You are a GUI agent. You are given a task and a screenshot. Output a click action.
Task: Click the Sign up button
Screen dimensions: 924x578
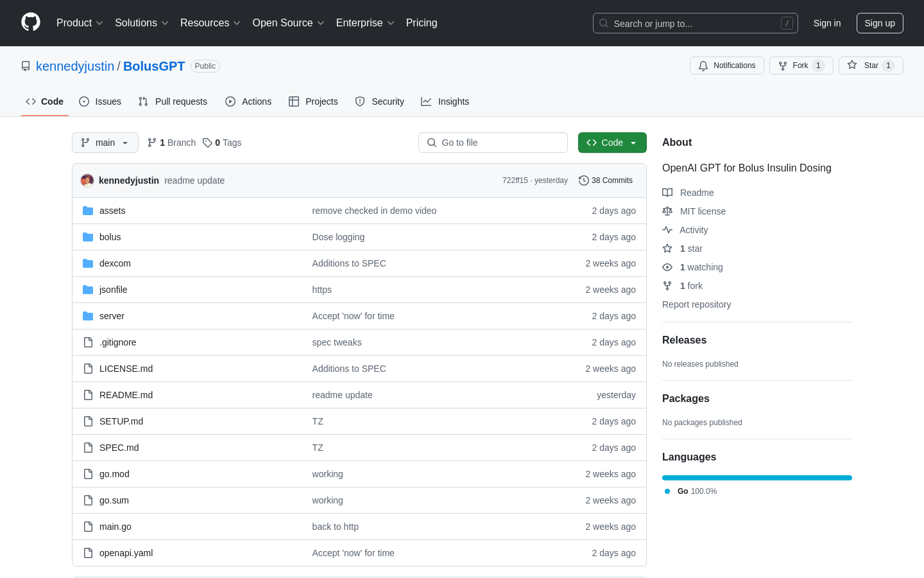[x=880, y=23]
